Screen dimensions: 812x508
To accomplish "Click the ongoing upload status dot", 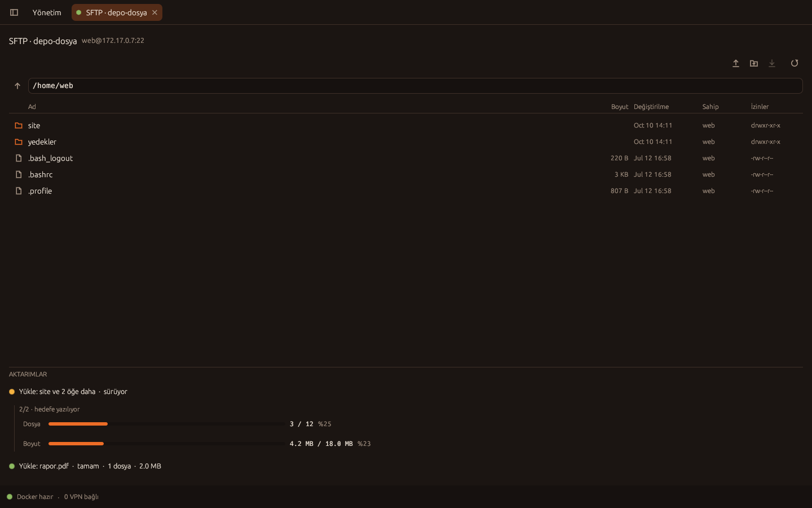I will [12, 392].
